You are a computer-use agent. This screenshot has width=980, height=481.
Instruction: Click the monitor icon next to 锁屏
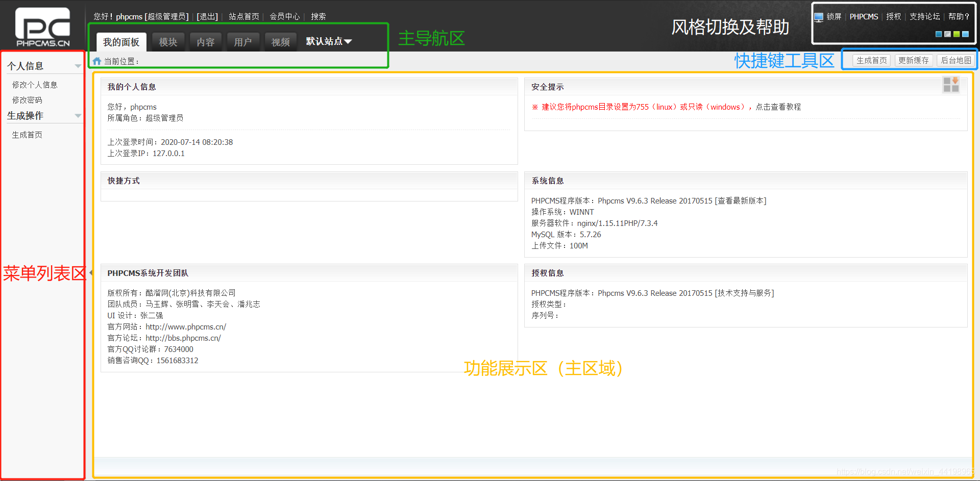click(819, 16)
